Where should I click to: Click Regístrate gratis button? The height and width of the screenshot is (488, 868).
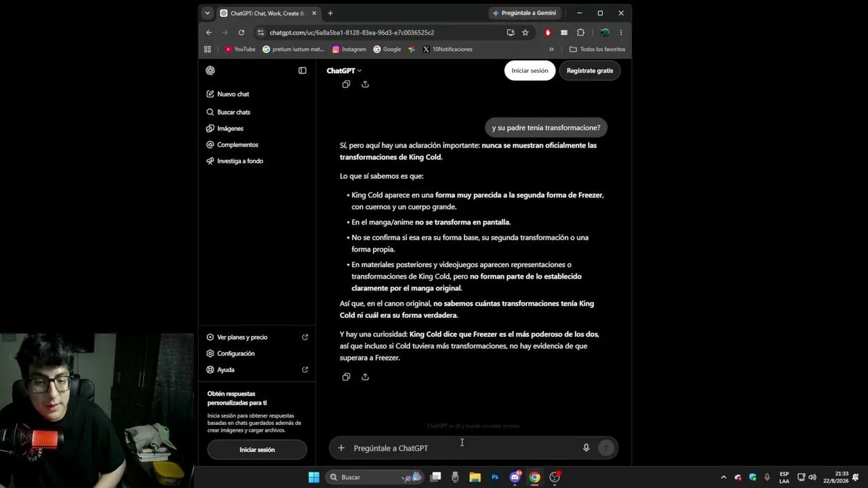[x=589, y=70]
